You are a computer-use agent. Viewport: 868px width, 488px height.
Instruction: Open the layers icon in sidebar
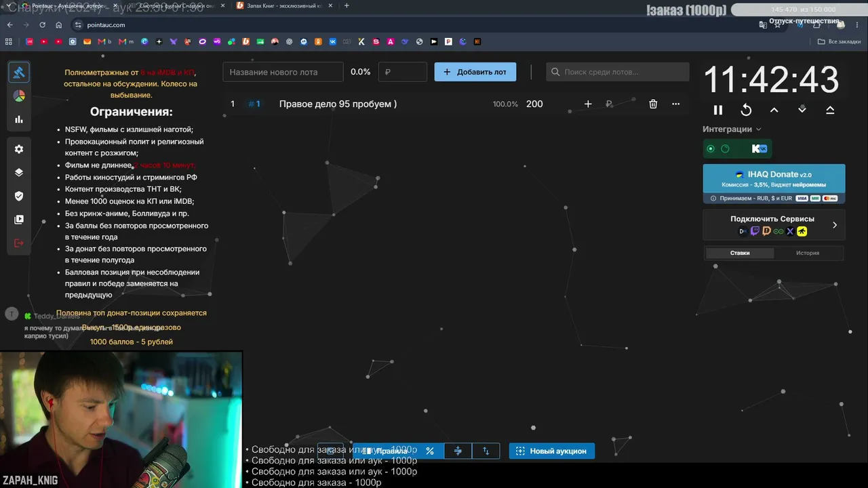pyautogui.click(x=19, y=172)
